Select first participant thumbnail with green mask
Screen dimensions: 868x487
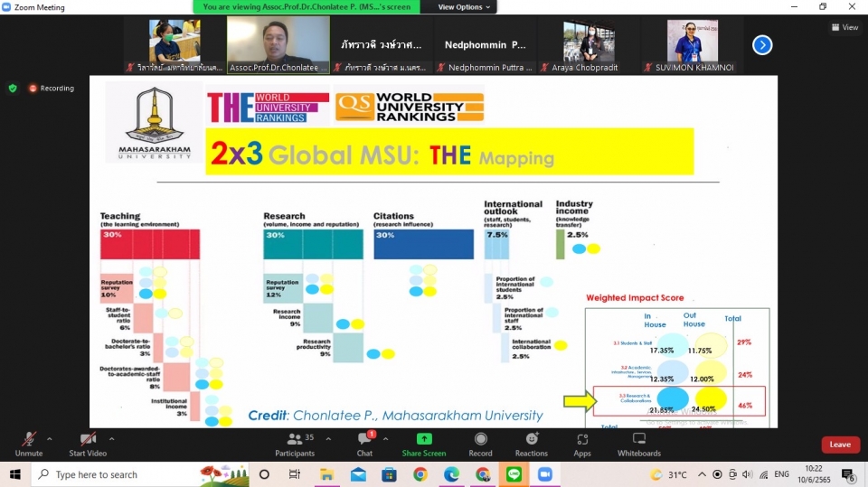174,44
